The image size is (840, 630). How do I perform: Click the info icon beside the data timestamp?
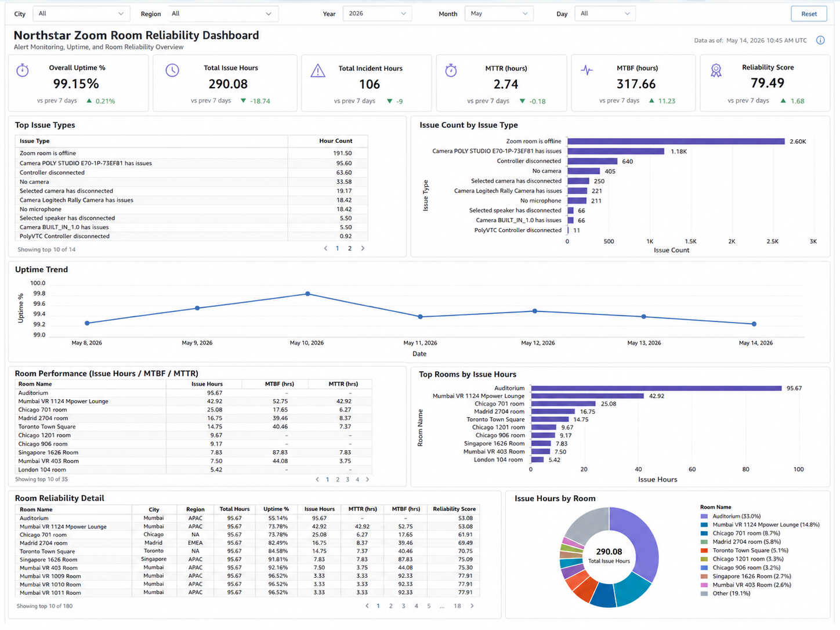click(820, 40)
